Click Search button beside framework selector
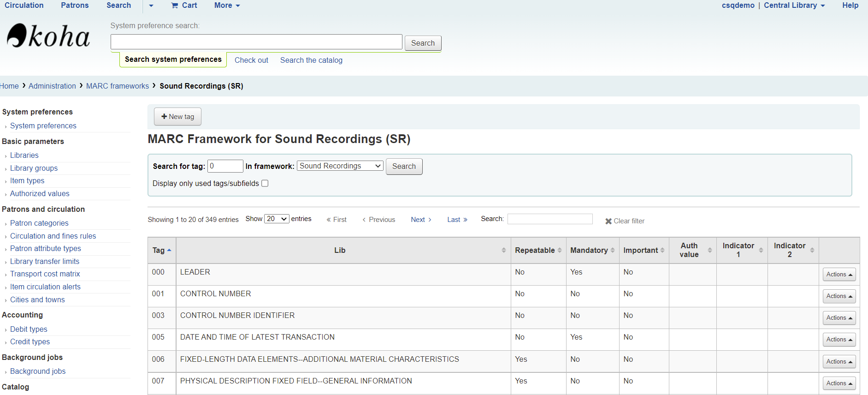 (404, 166)
